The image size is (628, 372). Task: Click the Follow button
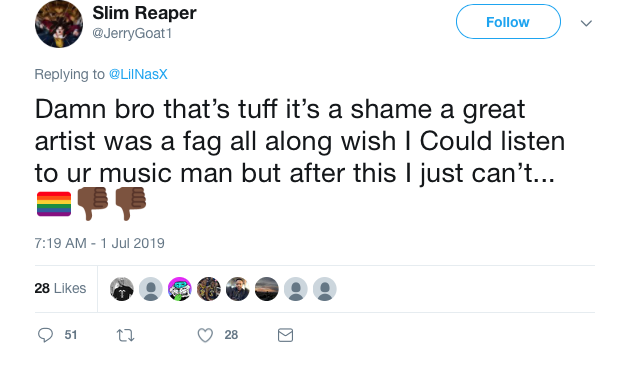point(508,22)
